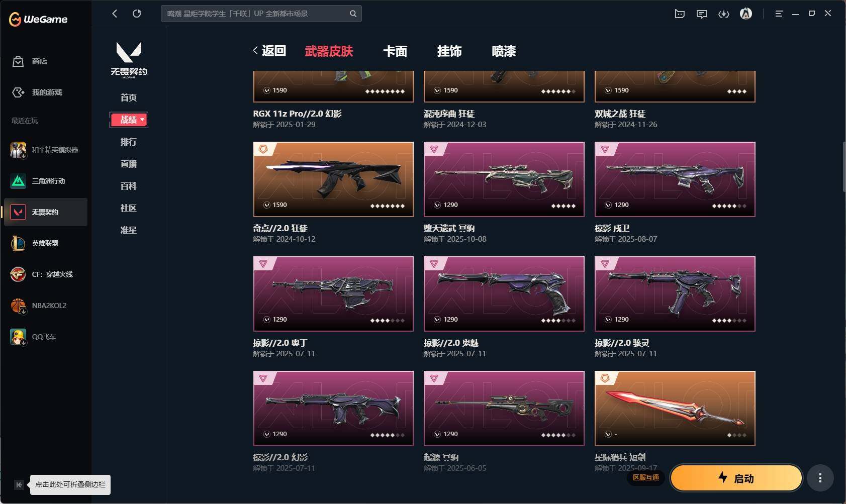Open the folder icon in title bar
The width and height of the screenshot is (846, 504).
[x=680, y=14]
